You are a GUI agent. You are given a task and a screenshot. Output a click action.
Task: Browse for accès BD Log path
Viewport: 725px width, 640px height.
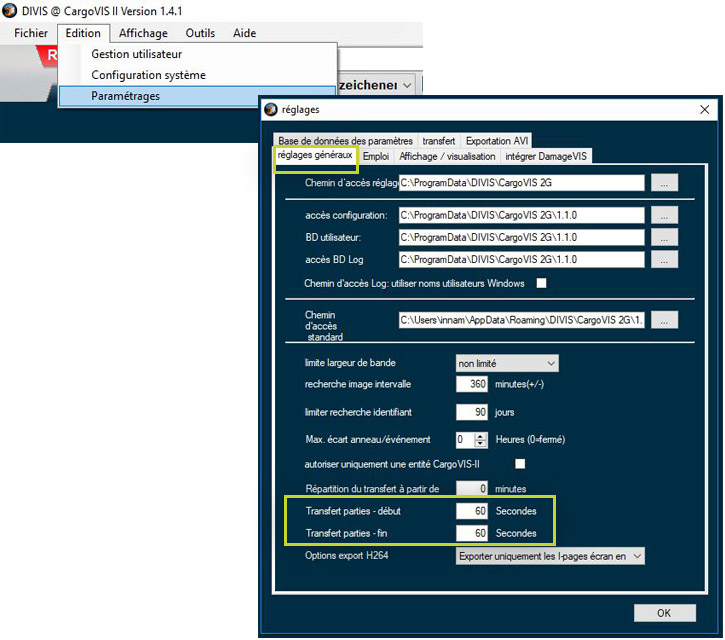tap(664, 259)
